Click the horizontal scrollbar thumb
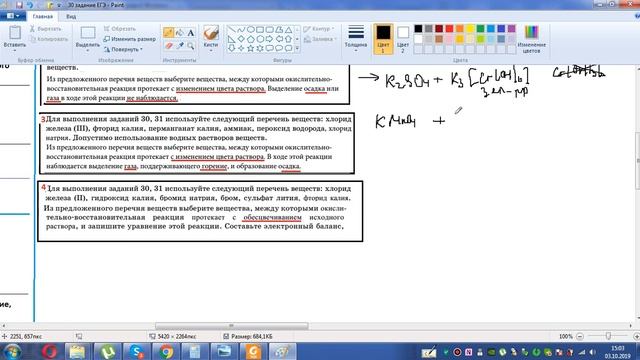This screenshot has height=360, width=640. click(231, 326)
